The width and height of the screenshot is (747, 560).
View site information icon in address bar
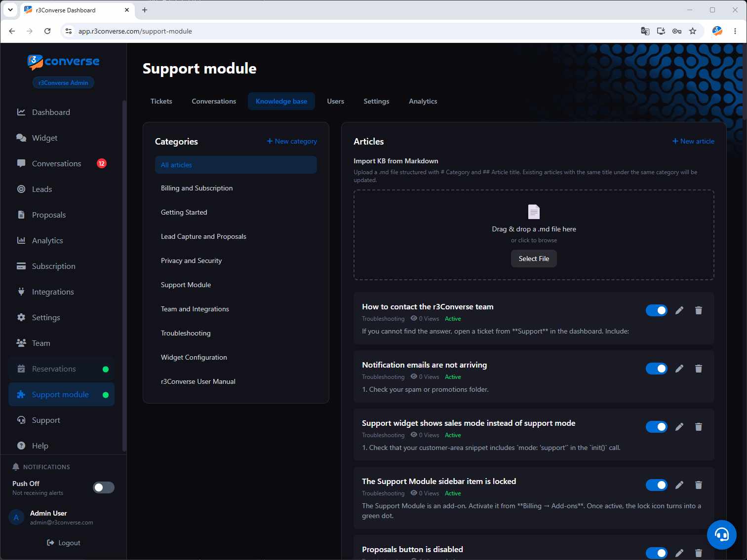pos(69,31)
